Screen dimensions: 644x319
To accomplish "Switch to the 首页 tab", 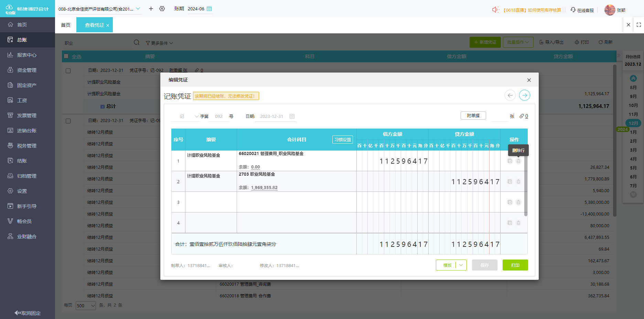I will (x=66, y=25).
